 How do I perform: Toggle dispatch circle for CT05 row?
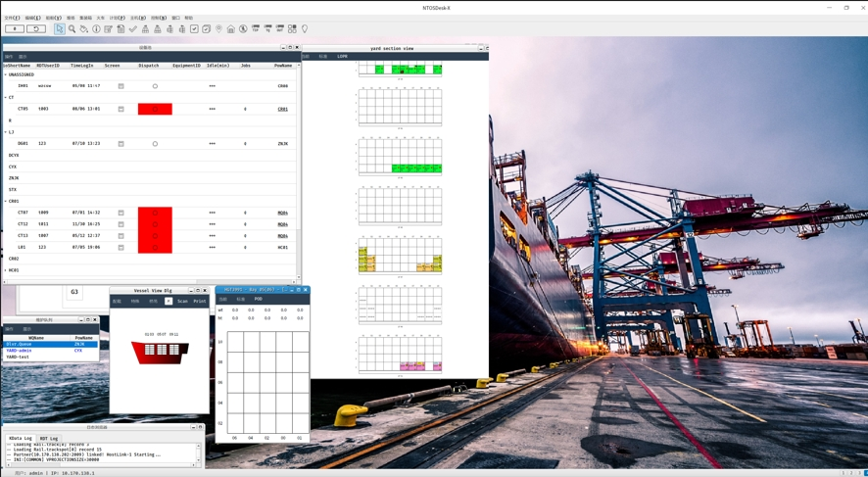click(x=155, y=109)
